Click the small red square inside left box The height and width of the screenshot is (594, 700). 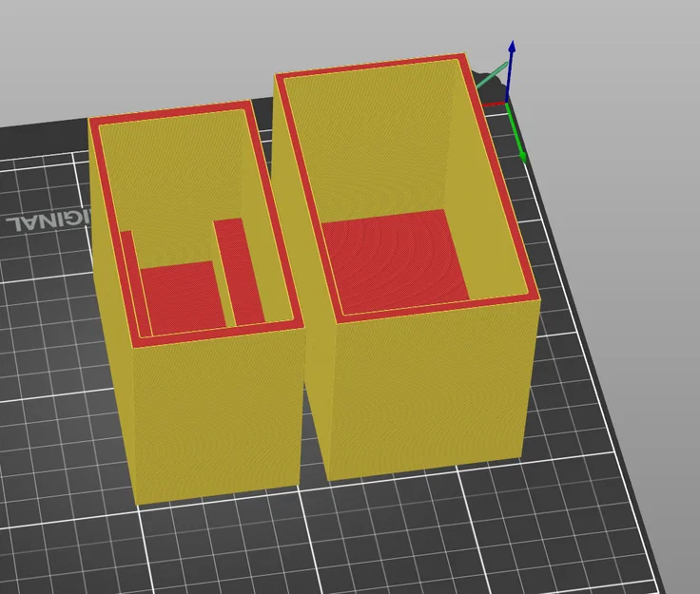183,297
